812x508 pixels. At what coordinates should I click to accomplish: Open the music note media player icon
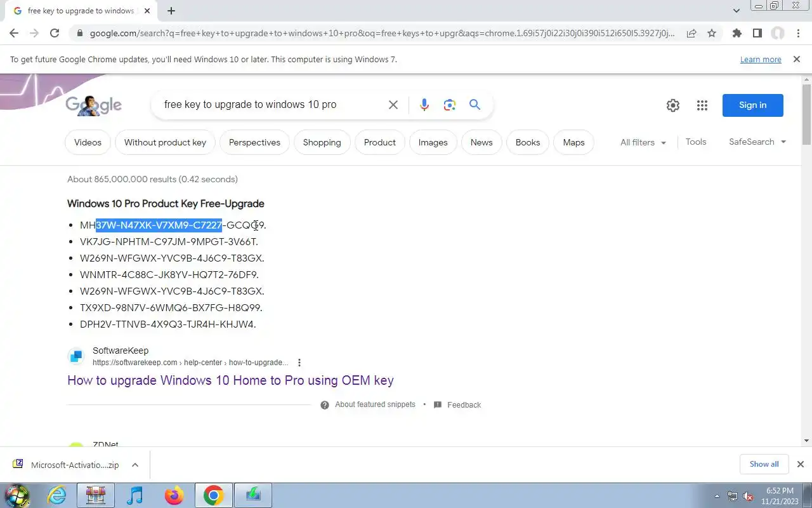coord(134,495)
